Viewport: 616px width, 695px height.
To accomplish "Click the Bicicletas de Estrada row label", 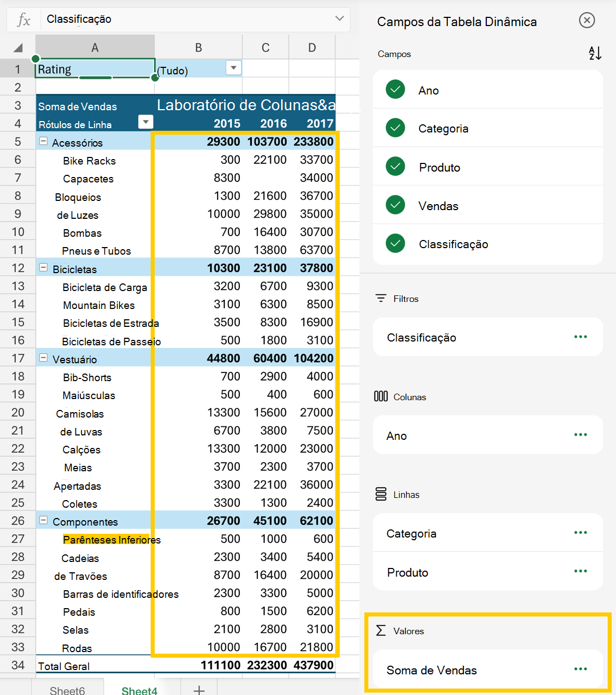I will [x=111, y=323].
